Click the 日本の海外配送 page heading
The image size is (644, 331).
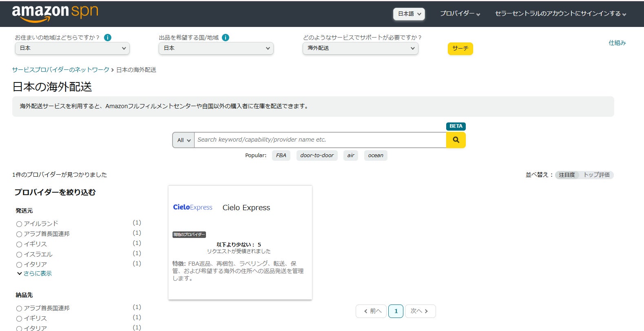click(52, 87)
